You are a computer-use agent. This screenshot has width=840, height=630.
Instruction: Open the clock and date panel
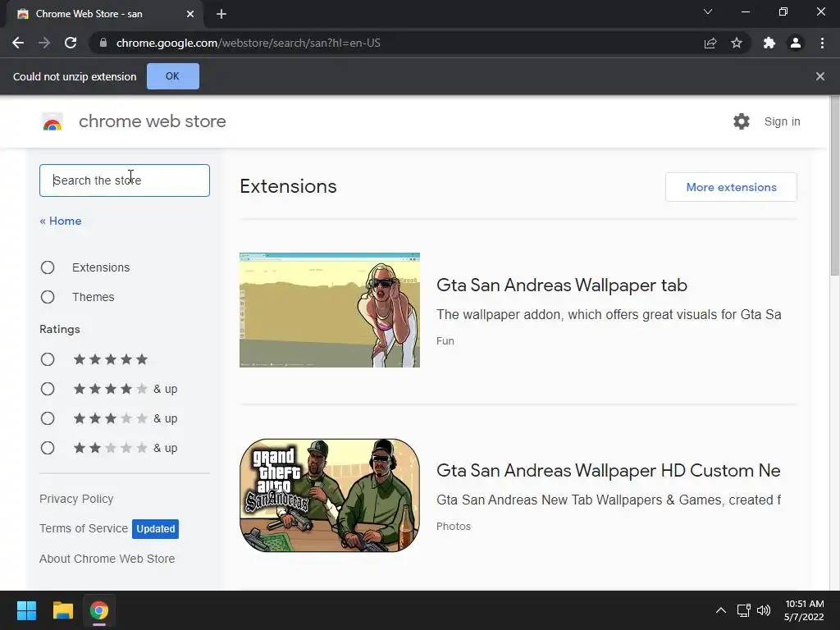pyautogui.click(x=804, y=610)
